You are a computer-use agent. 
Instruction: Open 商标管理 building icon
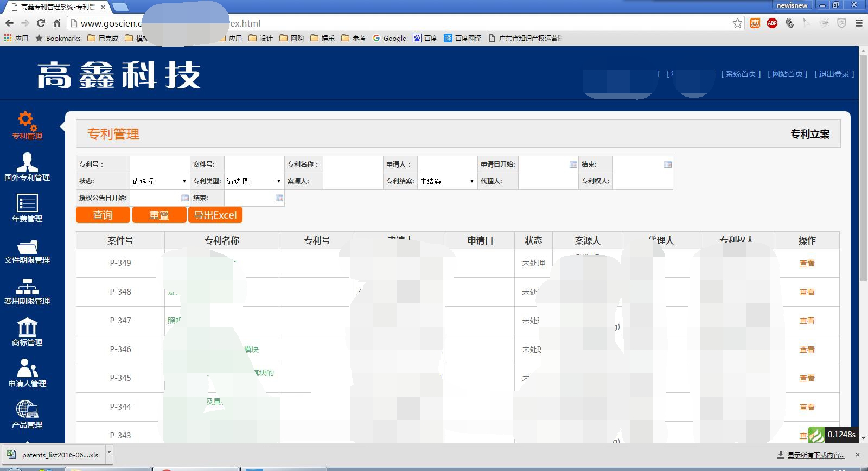(x=27, y=328)
